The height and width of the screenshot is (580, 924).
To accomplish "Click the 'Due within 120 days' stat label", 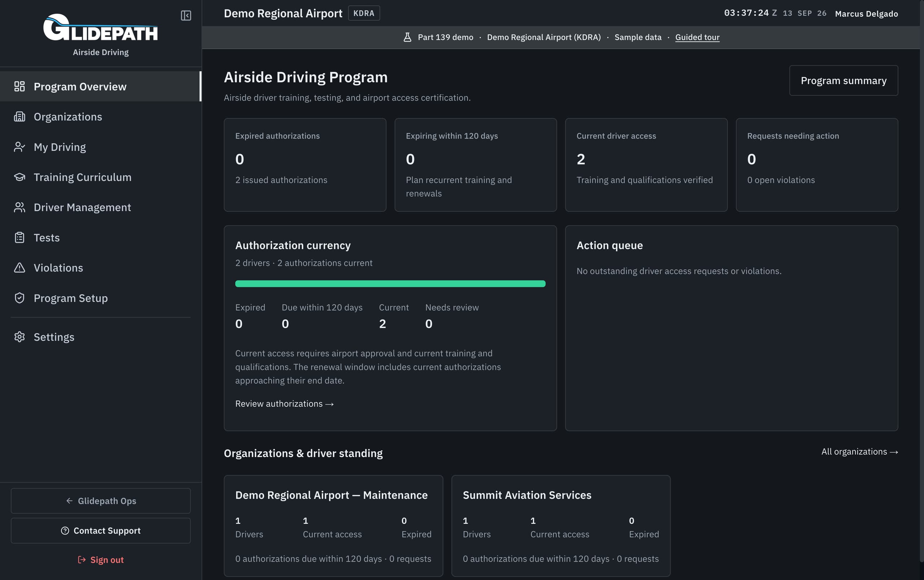I will pos(322,307).
